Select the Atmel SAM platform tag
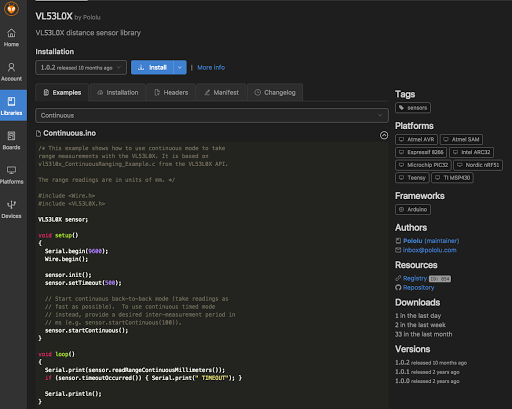The image size is (512, 409). point(461,139)
